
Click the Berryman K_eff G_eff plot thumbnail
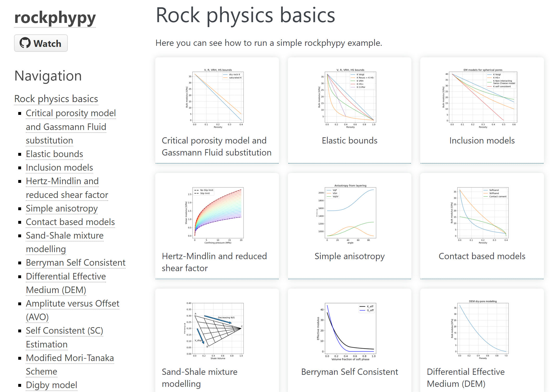click(x=349, y=330)
